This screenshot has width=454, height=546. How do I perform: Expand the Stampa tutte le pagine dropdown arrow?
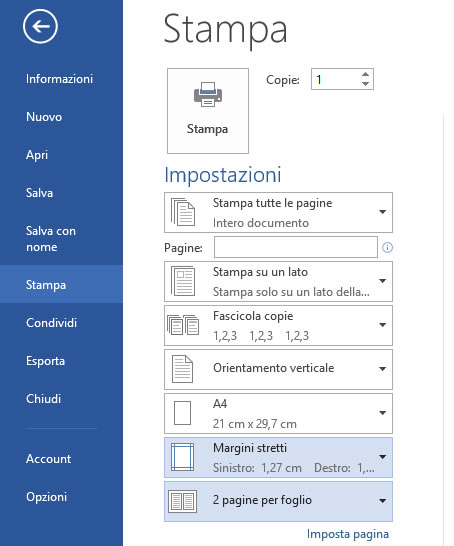point(382,212)
